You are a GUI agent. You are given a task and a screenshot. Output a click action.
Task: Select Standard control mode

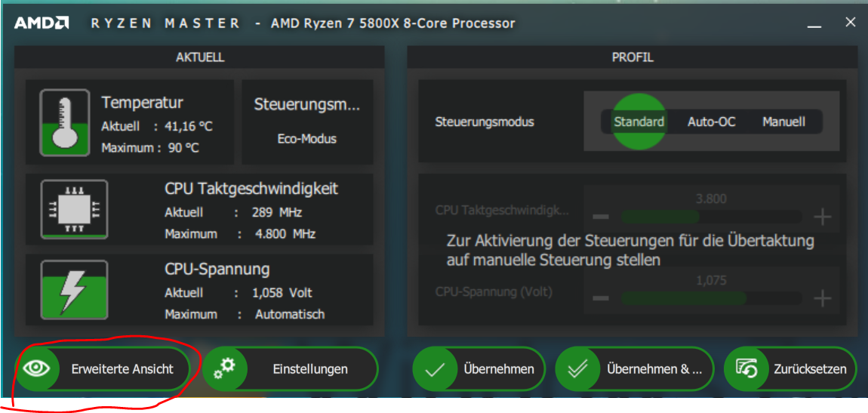tap(639, 122)
